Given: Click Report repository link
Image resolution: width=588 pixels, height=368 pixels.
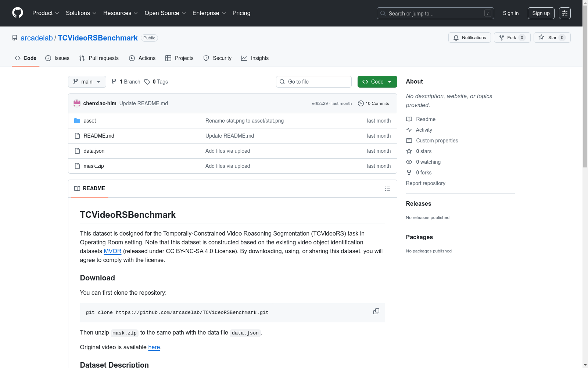Looking at the screenshot, I should [x=426, y=183].
